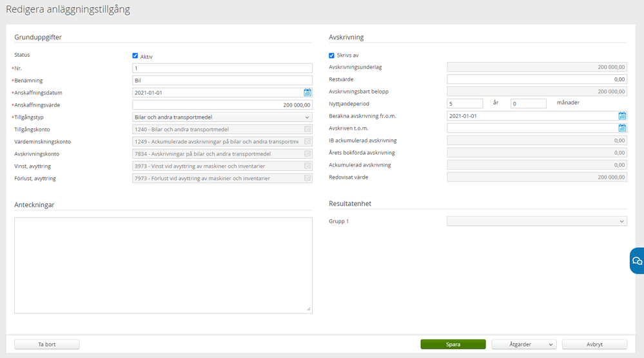
Task: Click the Avbryt button
Action: click(594, 344)
